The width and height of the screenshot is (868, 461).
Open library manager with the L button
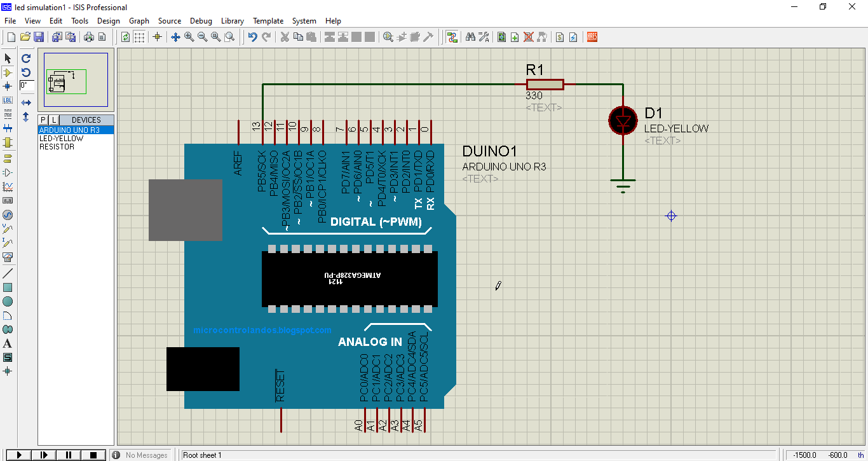53,119
